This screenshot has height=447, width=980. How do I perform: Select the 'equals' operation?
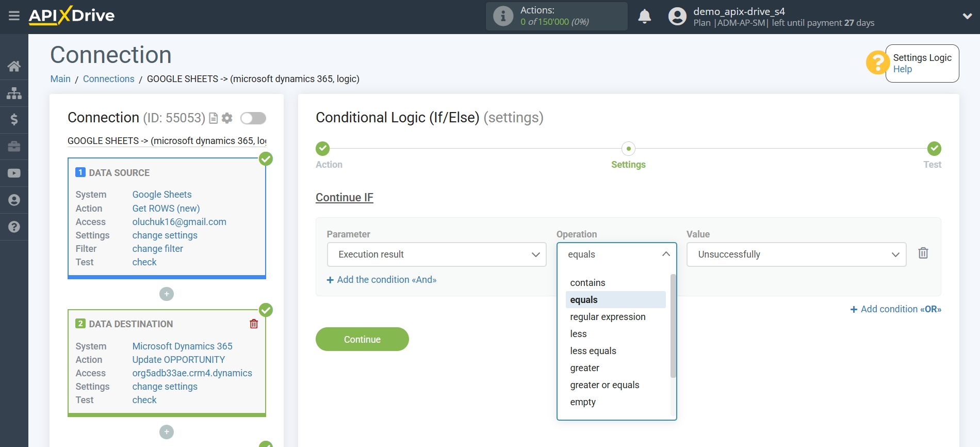click(615, 300)
